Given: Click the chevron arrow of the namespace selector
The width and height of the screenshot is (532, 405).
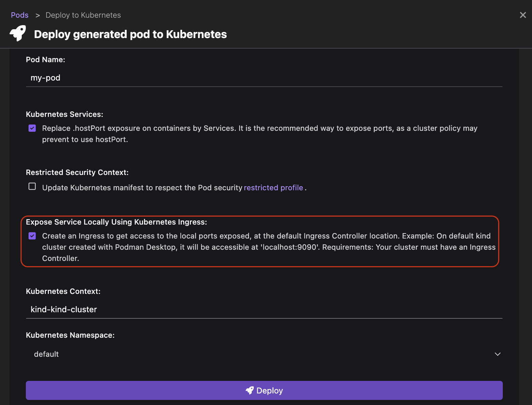Looking at the screenshot, I should (497, 354).
